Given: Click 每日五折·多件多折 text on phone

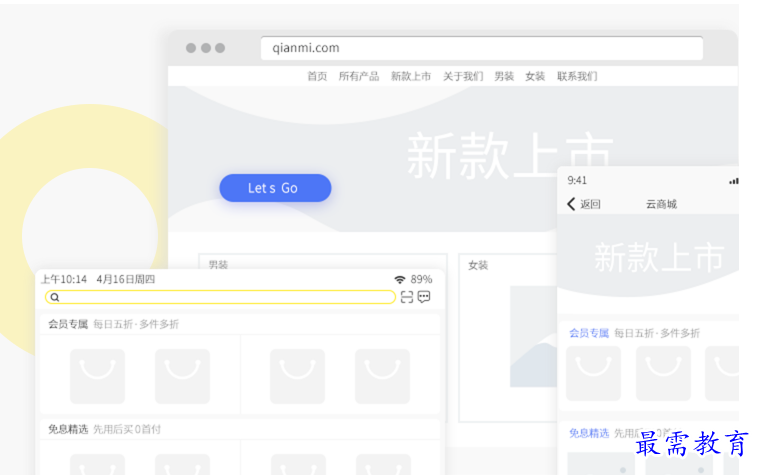Looking at the screenshot, I should [657, 333].
